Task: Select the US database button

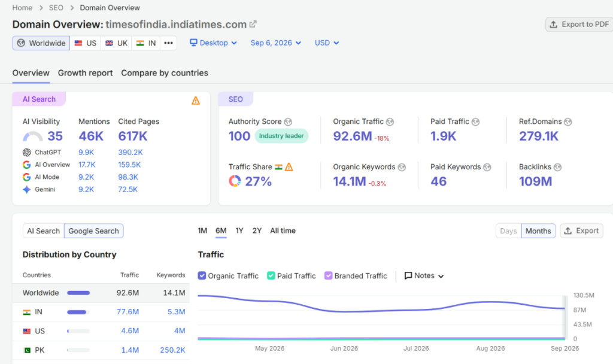Action: click(x=86, y=43)
